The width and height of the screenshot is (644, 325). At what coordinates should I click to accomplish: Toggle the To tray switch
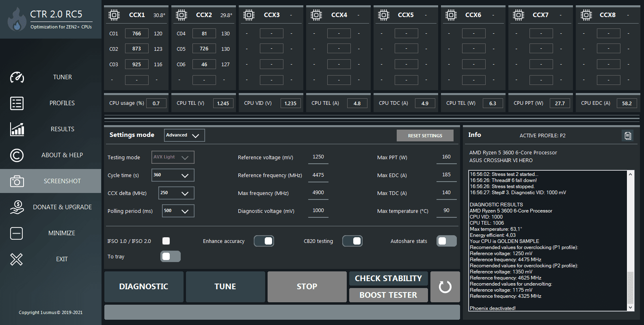coord(171,256)
